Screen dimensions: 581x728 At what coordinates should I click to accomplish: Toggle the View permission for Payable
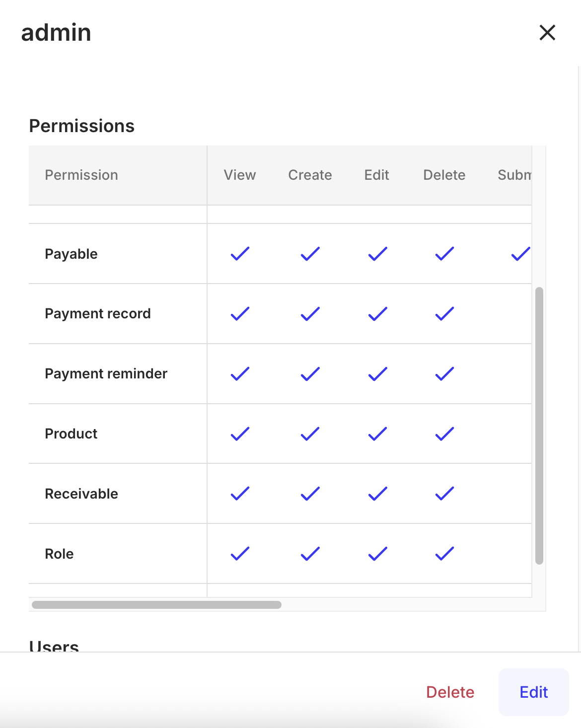(239, 254)
